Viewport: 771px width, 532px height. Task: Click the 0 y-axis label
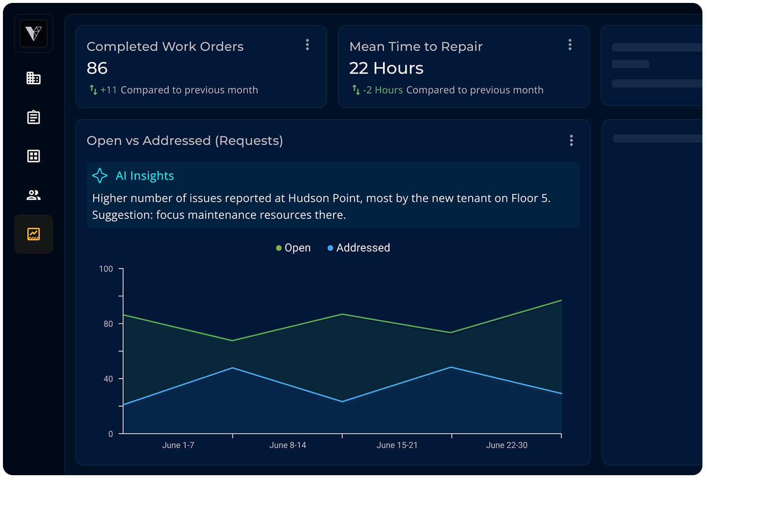click(111, 434)
